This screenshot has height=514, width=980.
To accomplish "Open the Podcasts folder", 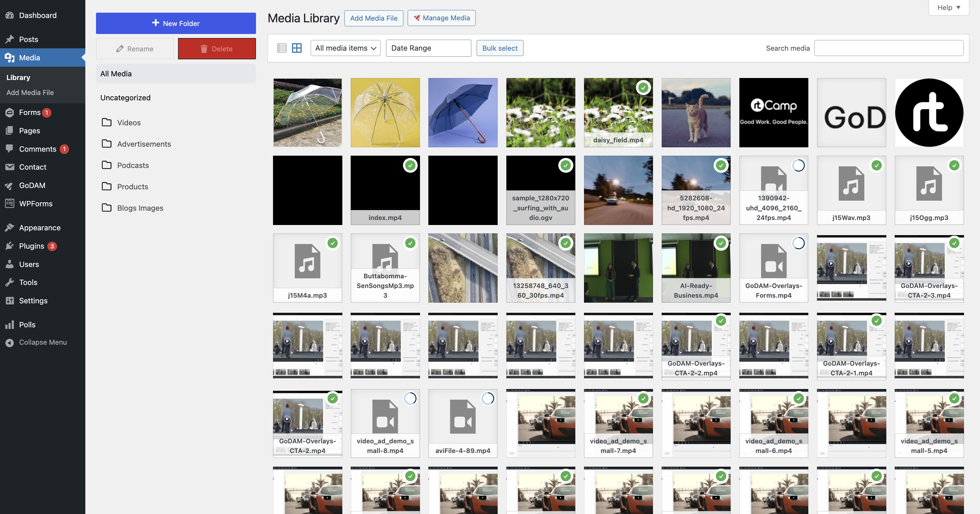I will (x=133, y=165).
